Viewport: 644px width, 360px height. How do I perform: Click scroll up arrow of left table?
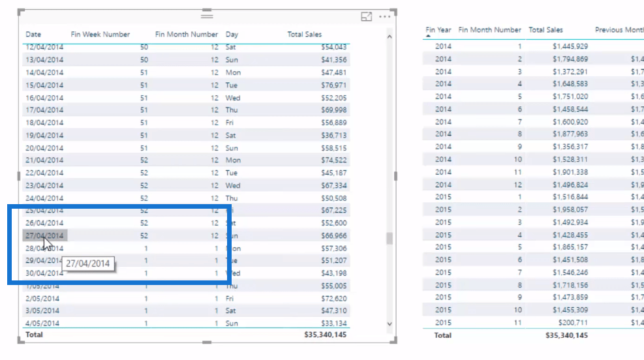click(390, 37)
